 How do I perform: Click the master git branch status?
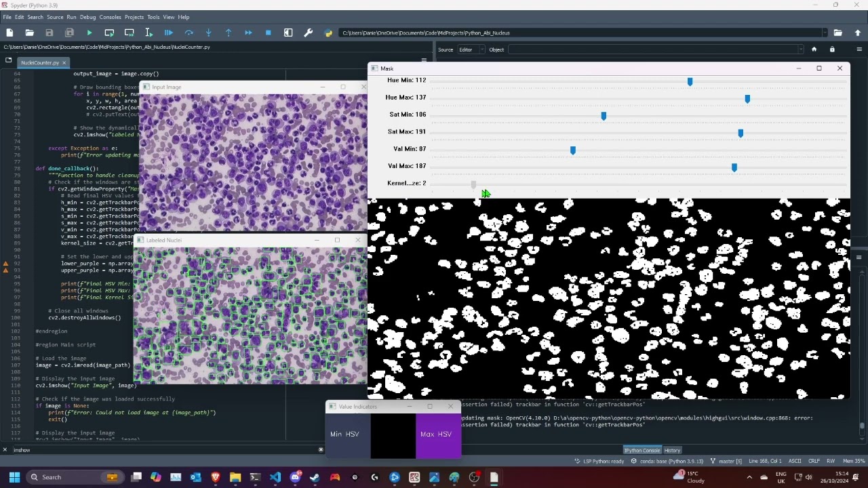tap(726, 462)
